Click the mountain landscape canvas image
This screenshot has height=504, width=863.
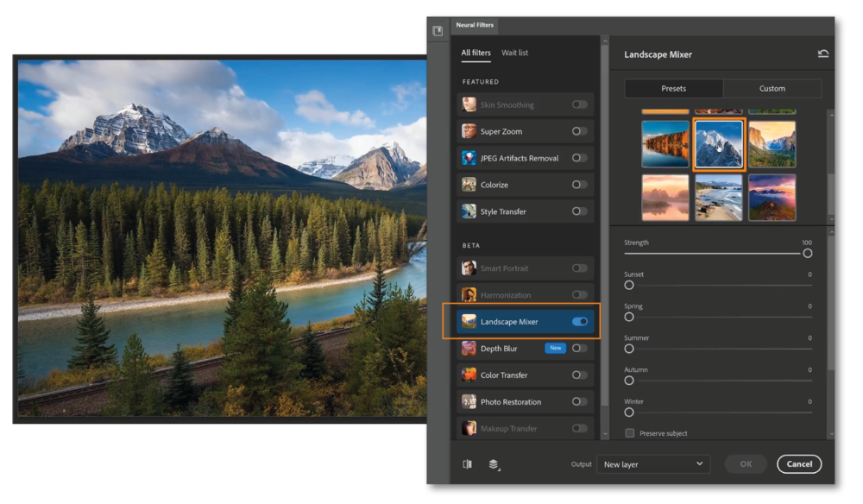(223, 238)
